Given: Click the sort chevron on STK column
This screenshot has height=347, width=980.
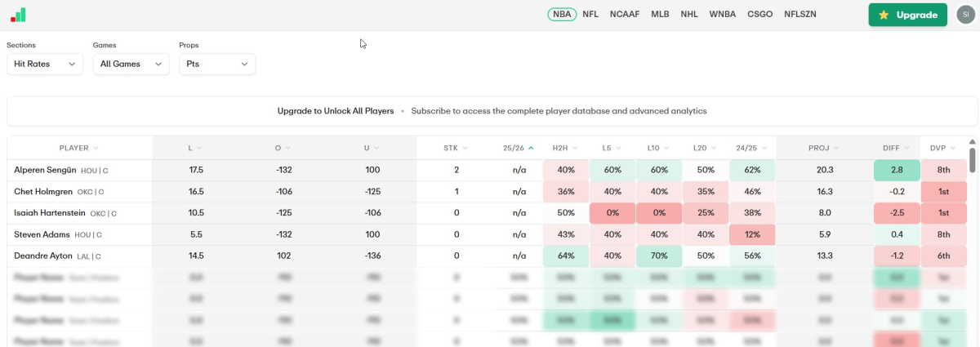Looking at the screenshot, I should [x=465, y=148].
